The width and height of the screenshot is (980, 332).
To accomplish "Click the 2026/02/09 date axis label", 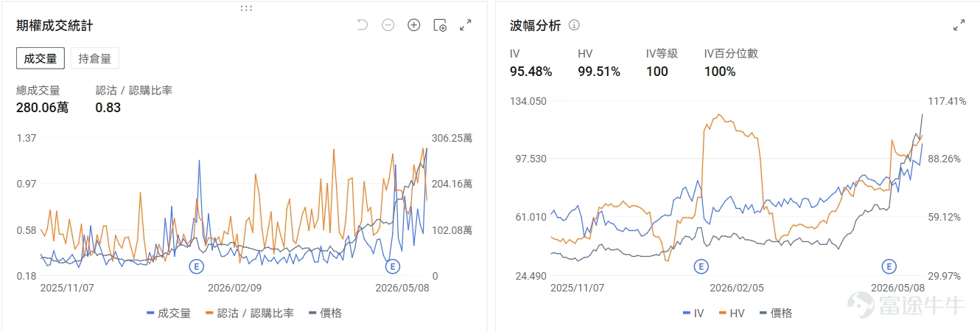I will 235,288.
